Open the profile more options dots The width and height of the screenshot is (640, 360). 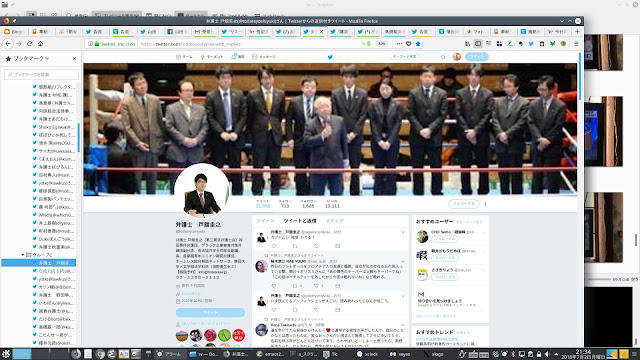tap(485, 204)
